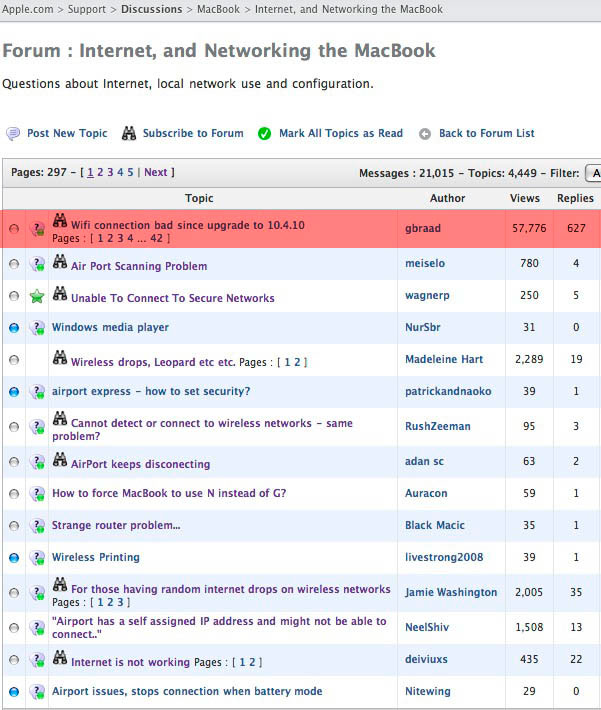Click Mark All Topics as Read link

(341, 133)
